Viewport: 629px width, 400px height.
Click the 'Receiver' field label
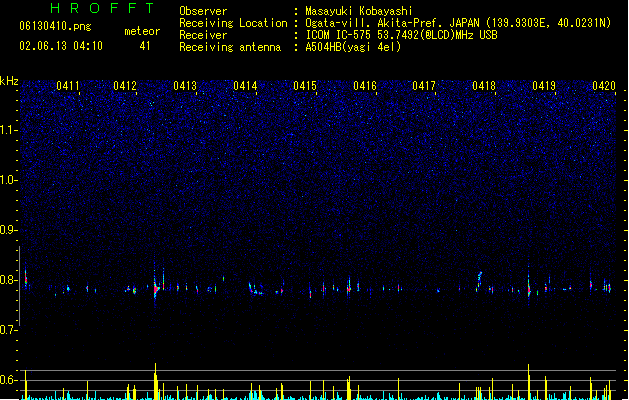click(x=203, y=35)
